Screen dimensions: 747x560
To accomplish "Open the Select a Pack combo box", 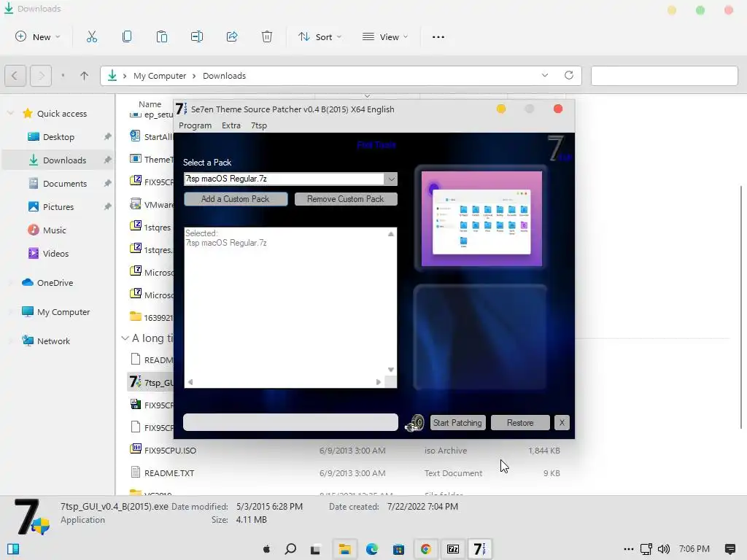I will tap(290, 179).
